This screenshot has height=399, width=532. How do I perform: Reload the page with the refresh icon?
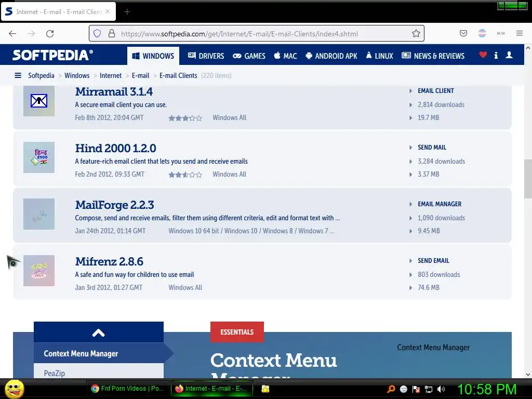(50, 34)
